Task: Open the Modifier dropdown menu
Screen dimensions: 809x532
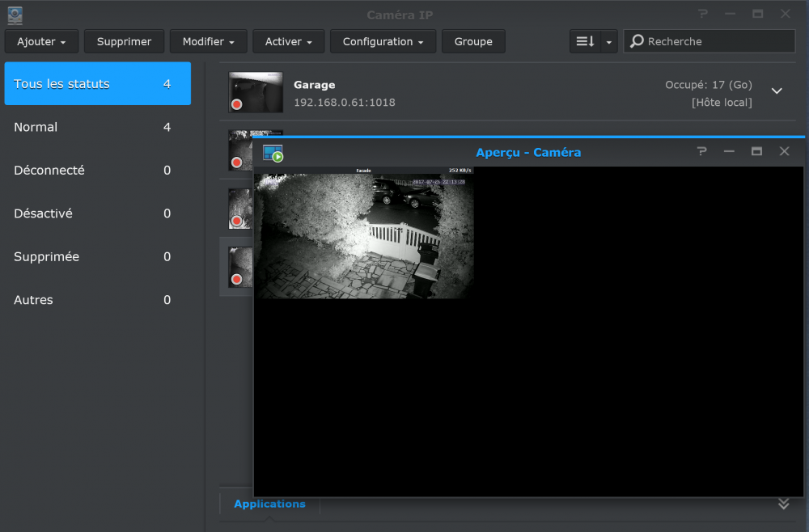Action: coord(209,41)
